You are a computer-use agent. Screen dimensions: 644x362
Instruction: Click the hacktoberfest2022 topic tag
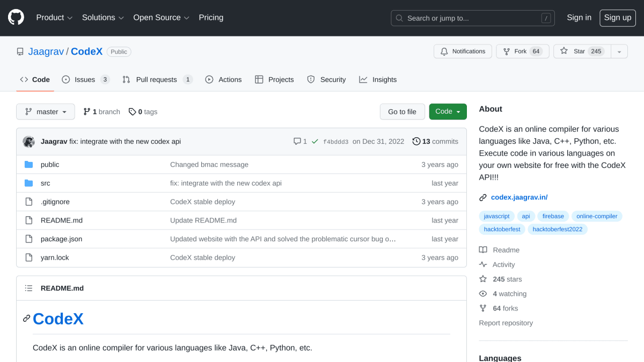click(x=558, y=229)
